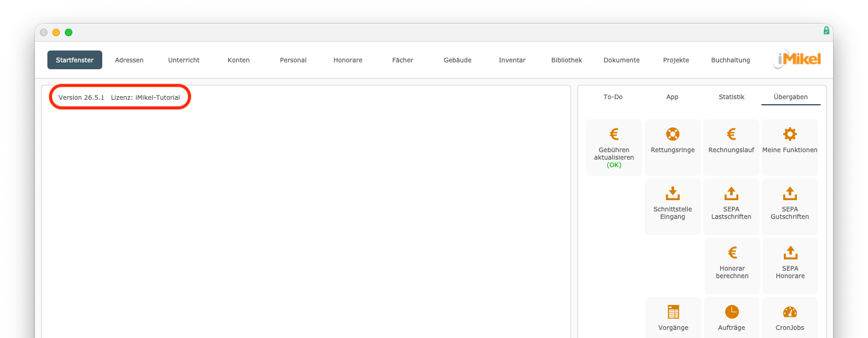868x338 pixels.
Task: Open the Rettungsringe lifebuoy icon
Action: tap(673, 133)
